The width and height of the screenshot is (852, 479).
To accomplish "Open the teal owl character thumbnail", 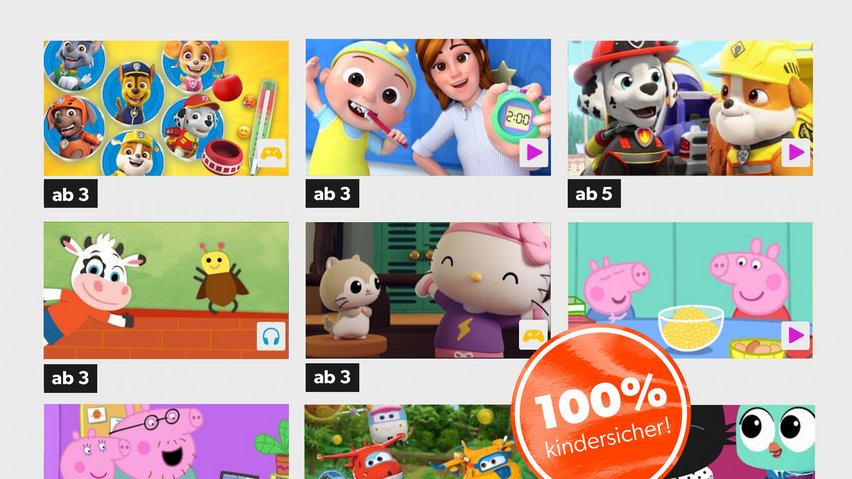I will [761, 442].
